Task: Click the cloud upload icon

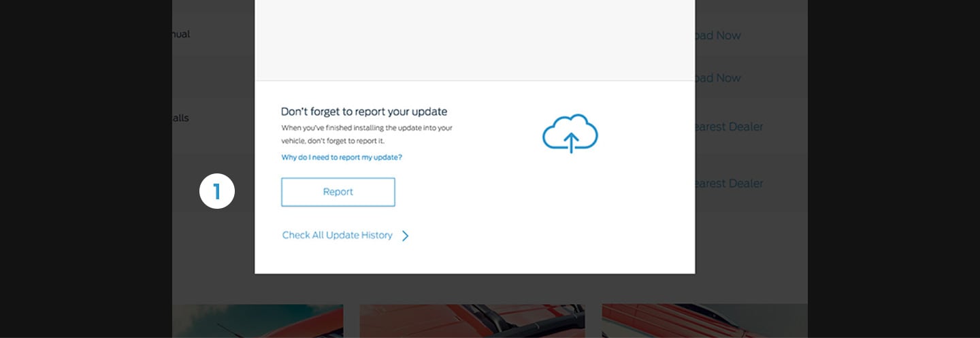Action: pos(570,133)
